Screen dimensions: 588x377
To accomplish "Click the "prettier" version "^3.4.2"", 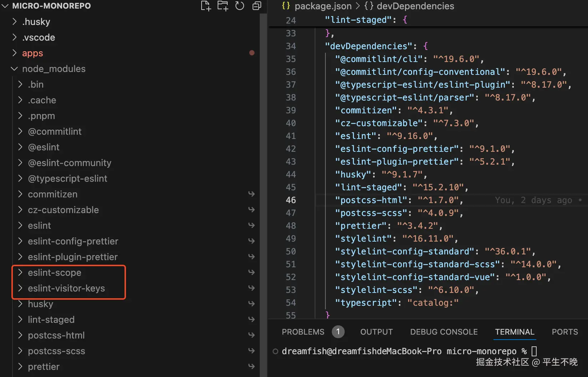I will [x=417, y=226].
